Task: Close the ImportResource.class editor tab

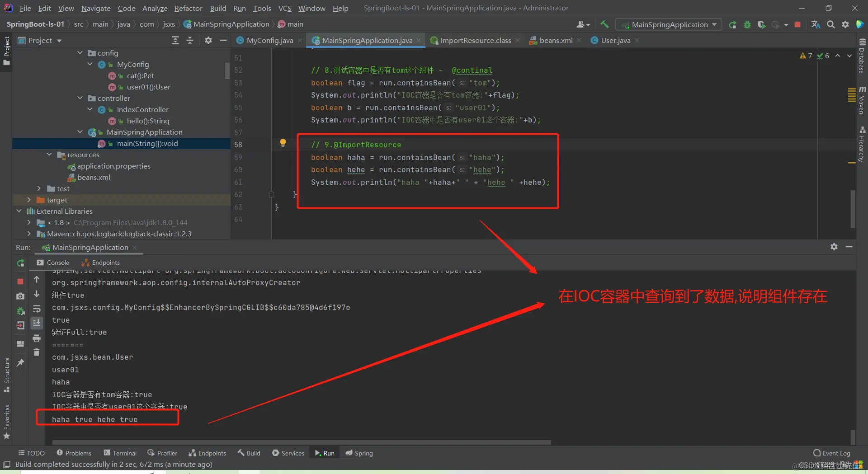Action: [x=518, y=40]
